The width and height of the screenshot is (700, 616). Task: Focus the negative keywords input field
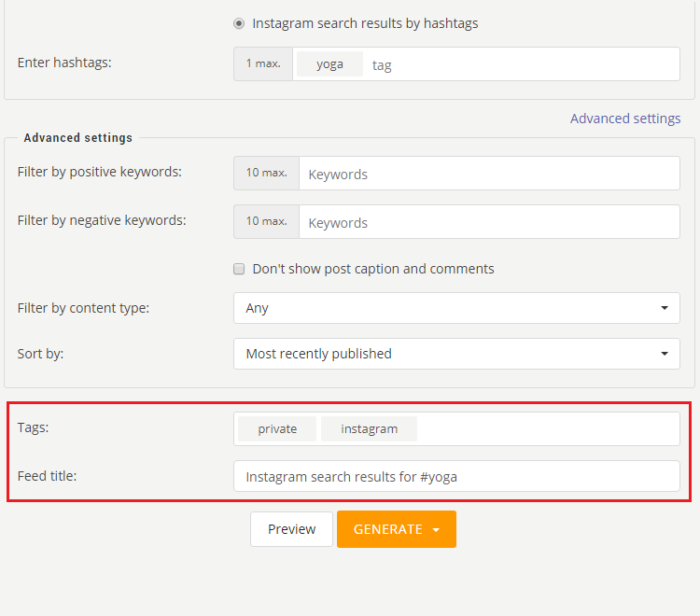(x=489, y=222)
